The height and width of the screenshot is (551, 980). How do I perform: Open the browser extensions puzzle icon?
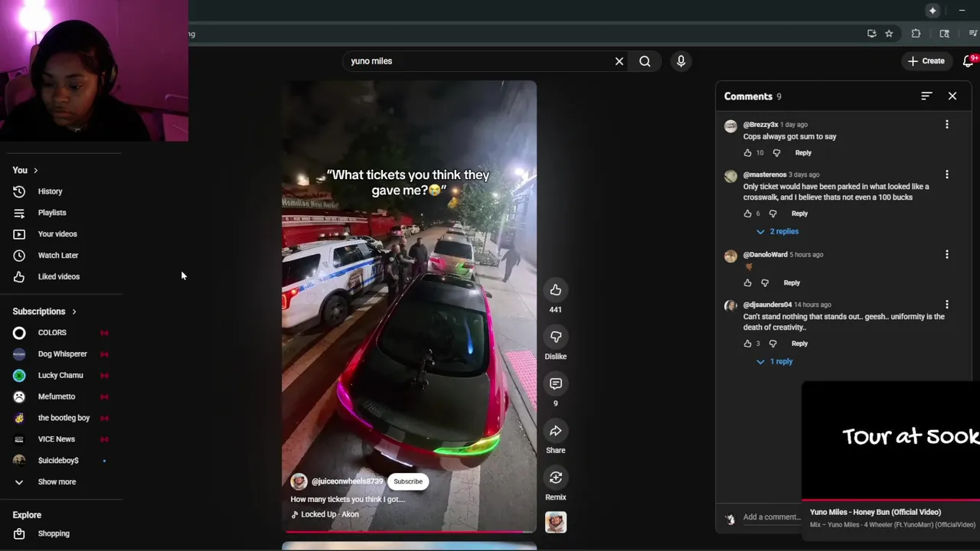(916, 34)
